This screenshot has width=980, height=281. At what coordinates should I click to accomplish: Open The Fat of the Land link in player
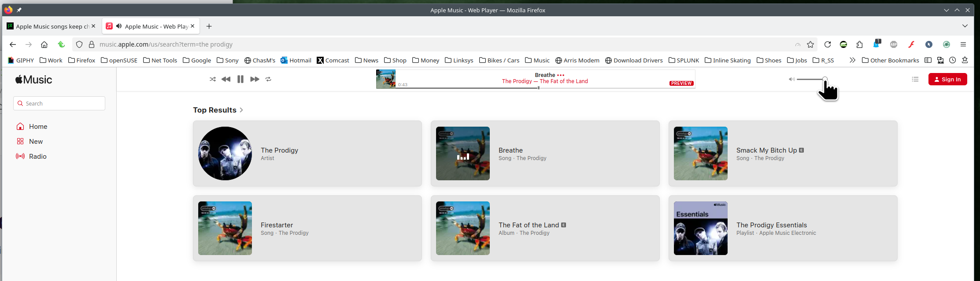coord(564,81)
